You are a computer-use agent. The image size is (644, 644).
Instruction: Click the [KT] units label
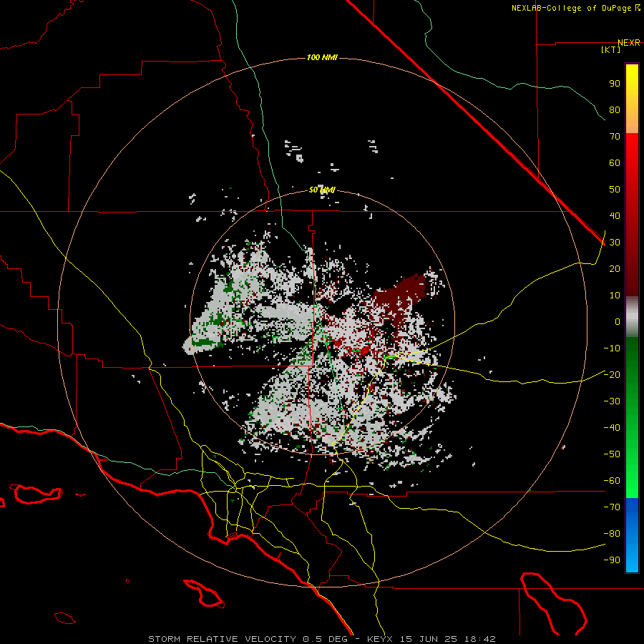coord(611,49)
